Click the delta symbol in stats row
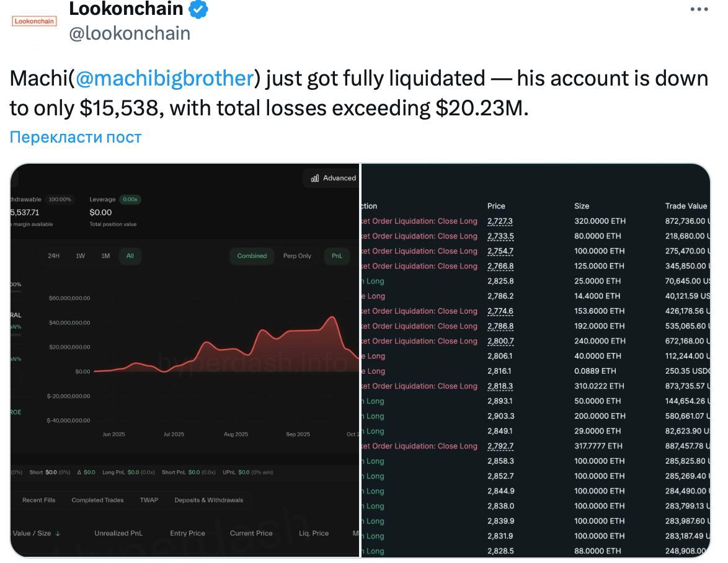Screen dimensions: 728x563 [x=79, y=472]
